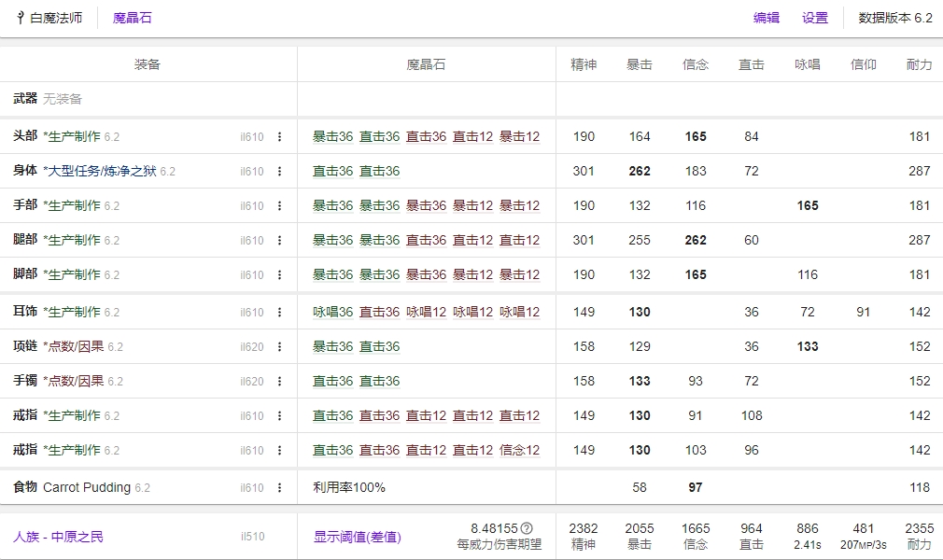Change the first 暴击36 materia slot on 头部
The image size is (943, 560).
click(334, 135)
